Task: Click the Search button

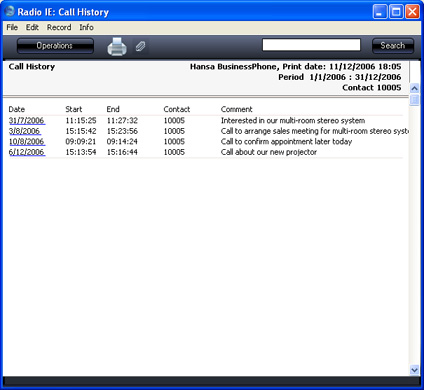Action: pyautogui.click(x=393, y=46)
